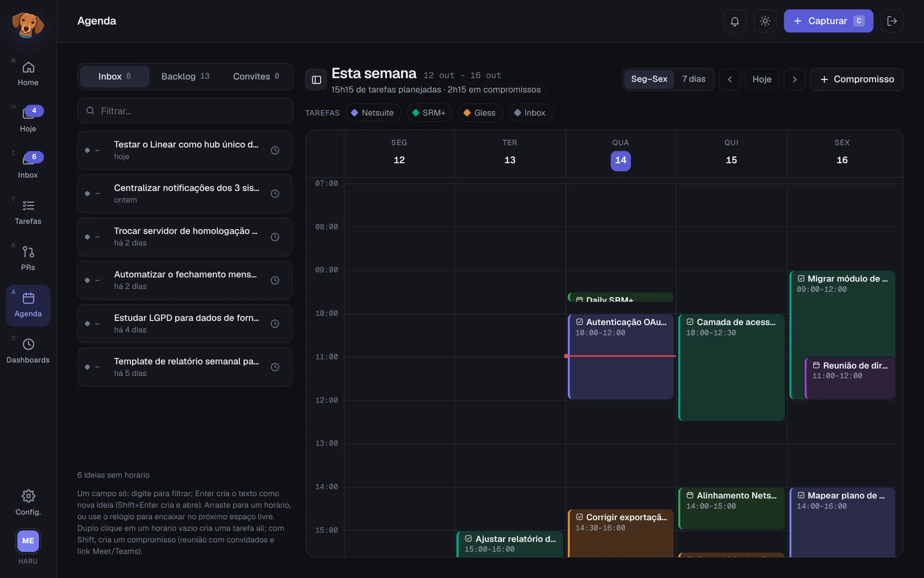Open Testar o Linear como hub idea
Viewport: 924px width, 578px height.
click(x=185, y=150)
